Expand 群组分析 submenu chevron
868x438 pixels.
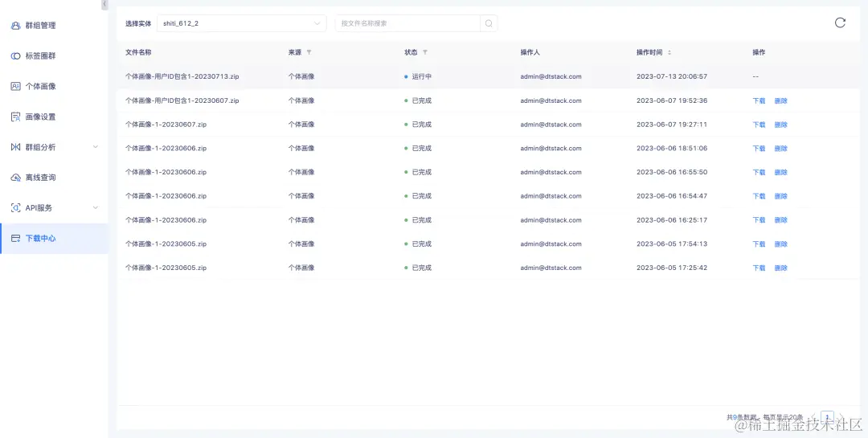point(95,147)
